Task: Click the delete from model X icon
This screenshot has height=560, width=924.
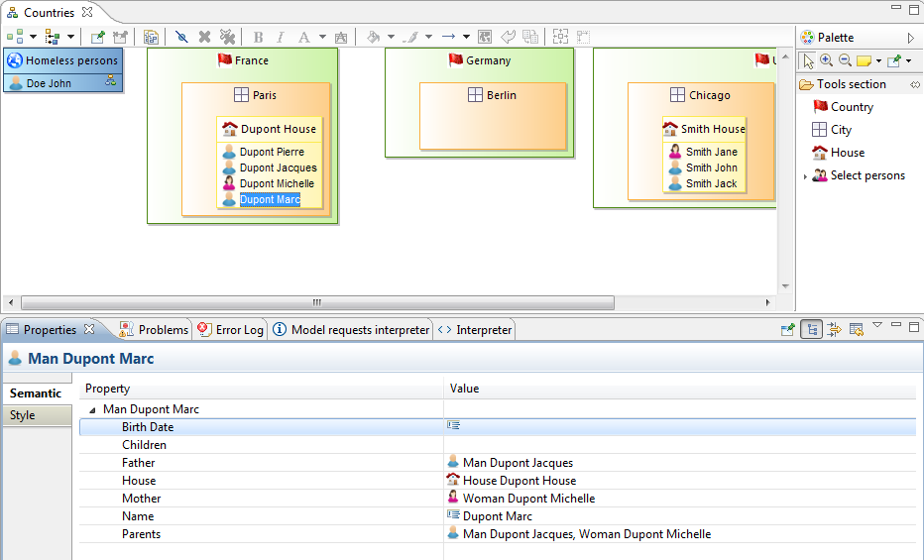Action: pyautogui.click(x=204, y=37)
